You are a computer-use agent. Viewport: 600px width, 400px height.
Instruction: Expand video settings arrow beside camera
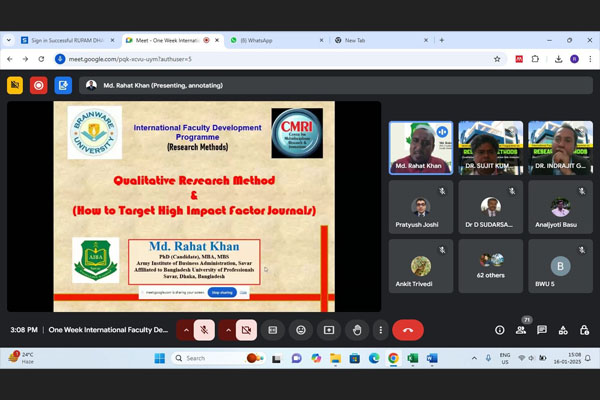[x=228, y=329]
